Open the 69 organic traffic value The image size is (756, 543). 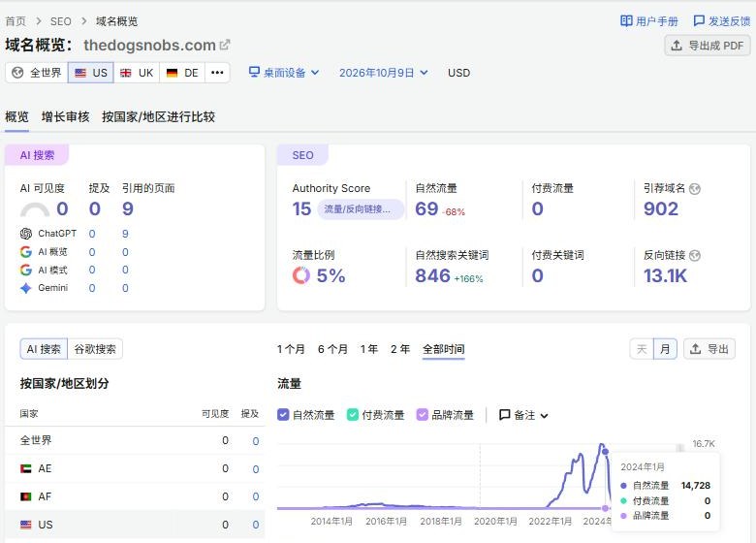tap(426, 208)
